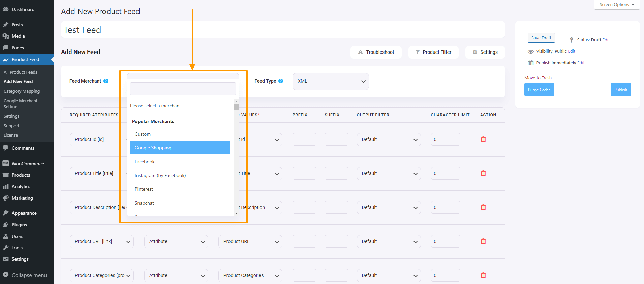This screenshot has width=644, height=284.
Task: Open Product URL [link] attribute dropdown
Action: pos(102,242)
